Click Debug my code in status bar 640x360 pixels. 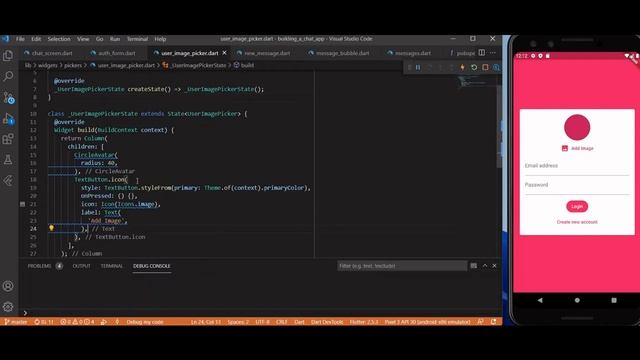click(144, 322)
